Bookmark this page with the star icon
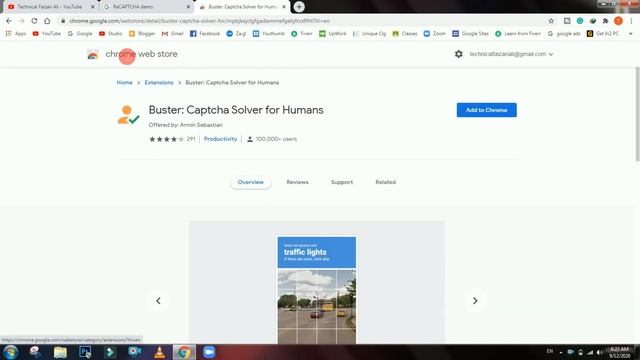640x360 pixels. (x=551, y=21)
